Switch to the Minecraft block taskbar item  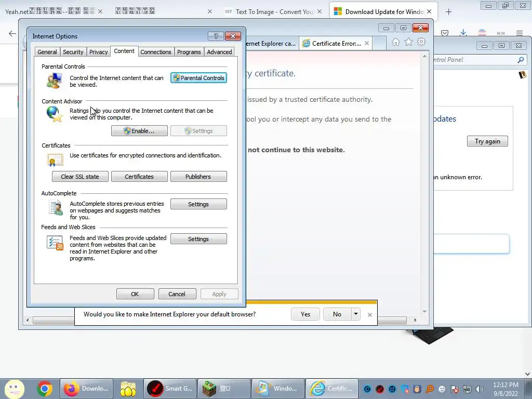(224, 389)
